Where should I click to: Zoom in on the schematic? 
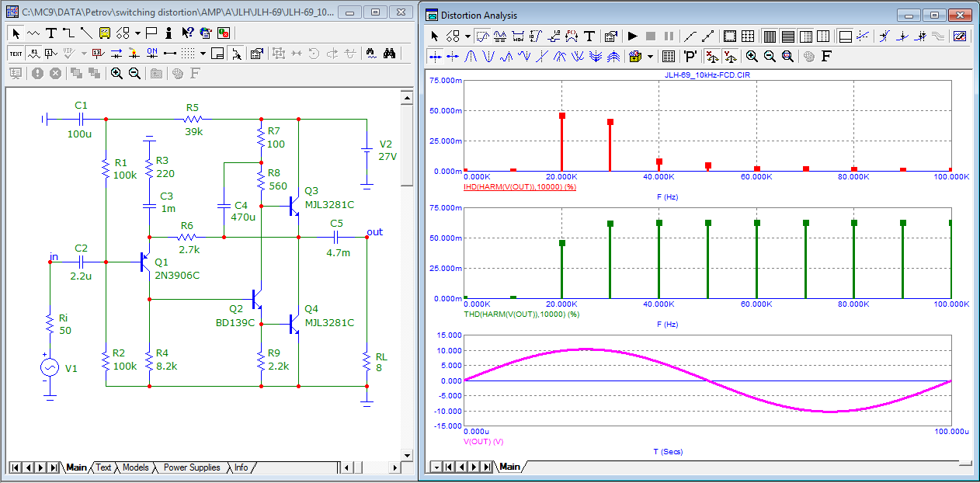(116, 73)
